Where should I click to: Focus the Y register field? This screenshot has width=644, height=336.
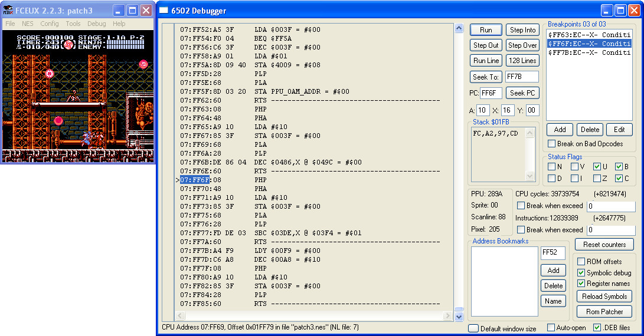click(532, 110)
